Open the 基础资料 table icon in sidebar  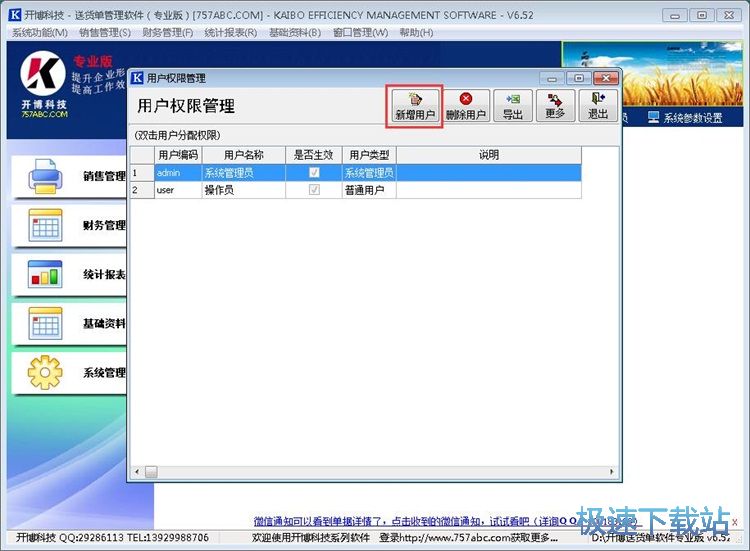pyautogui.click(x=45, y=323)
